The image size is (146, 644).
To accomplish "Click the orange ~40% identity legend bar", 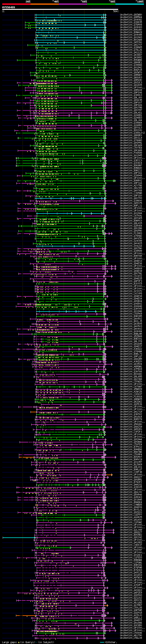I will pyautogui.click(x=45, y=4).
